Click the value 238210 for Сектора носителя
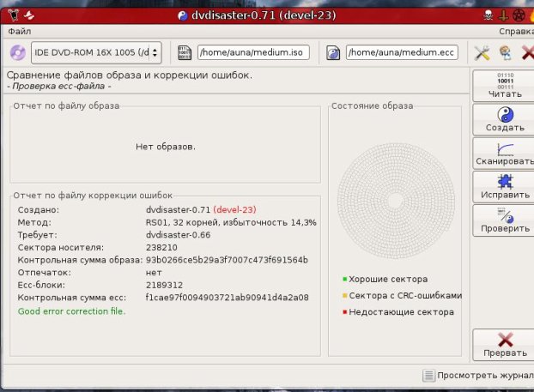 click(x=161, y=247)
